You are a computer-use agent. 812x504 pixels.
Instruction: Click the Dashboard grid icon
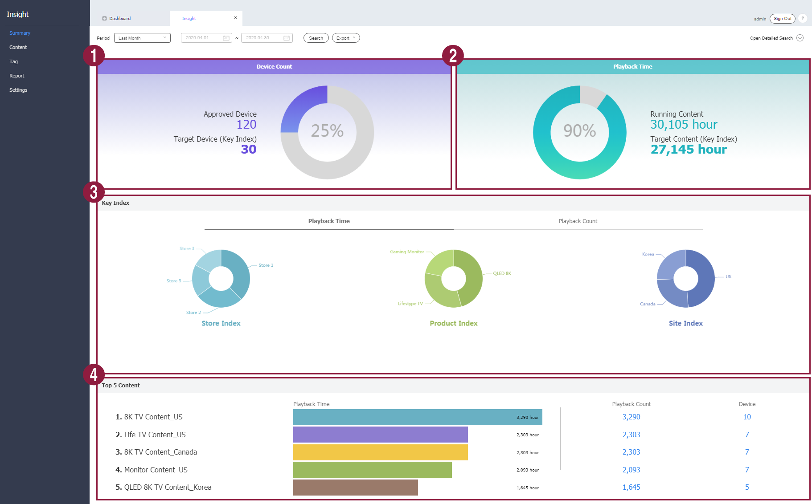pyautogui.click(x=104, y=19)
